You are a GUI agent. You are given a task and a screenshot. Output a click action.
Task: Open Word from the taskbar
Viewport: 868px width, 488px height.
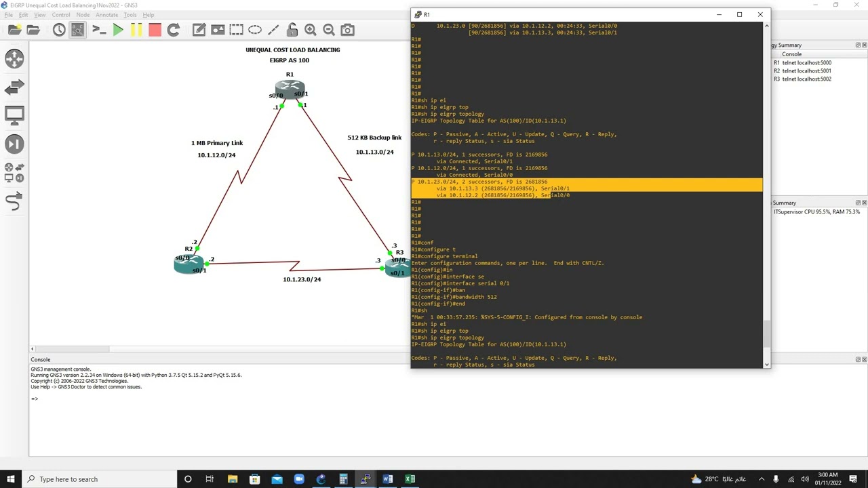tap(387, 479)
